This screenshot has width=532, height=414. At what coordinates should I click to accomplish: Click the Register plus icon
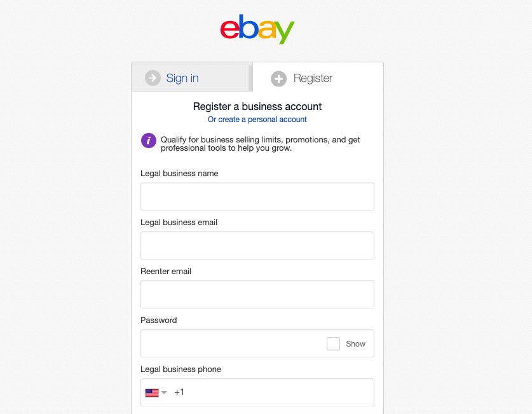tap(278, 78)
